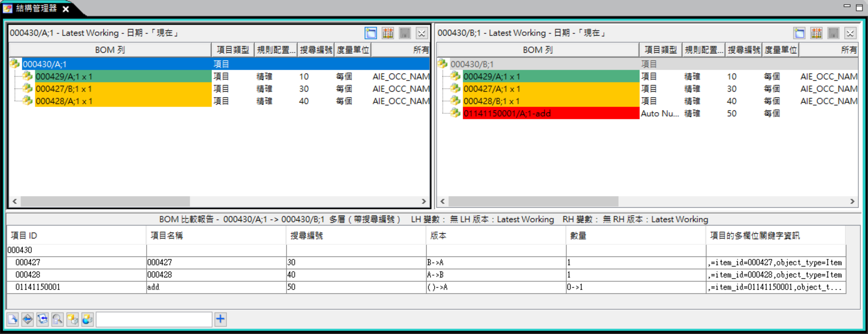Click the blue plus button beside text field
The width and height of the screenshot is (868, 334).
coord(220,319)
